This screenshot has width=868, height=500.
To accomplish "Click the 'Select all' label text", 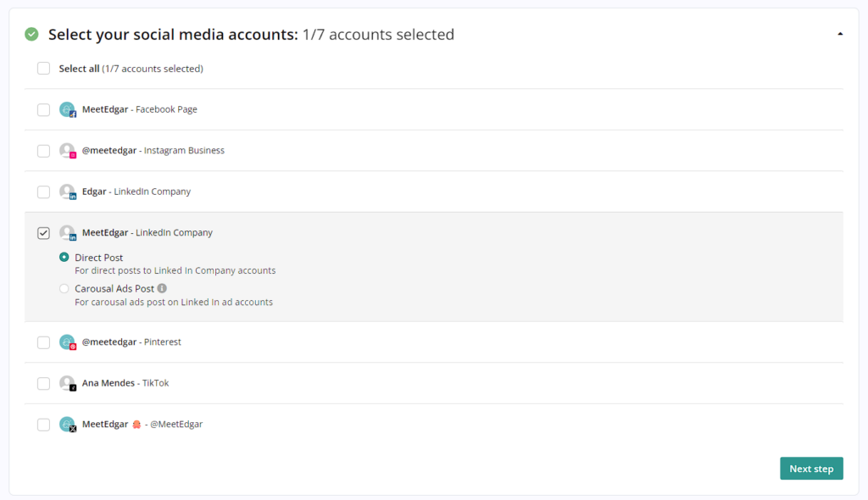I will (79, 69).
